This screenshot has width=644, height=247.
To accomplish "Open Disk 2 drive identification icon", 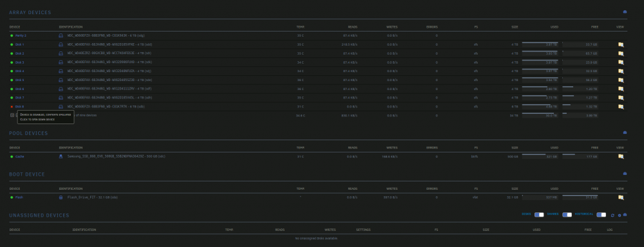I will point(61,53).
